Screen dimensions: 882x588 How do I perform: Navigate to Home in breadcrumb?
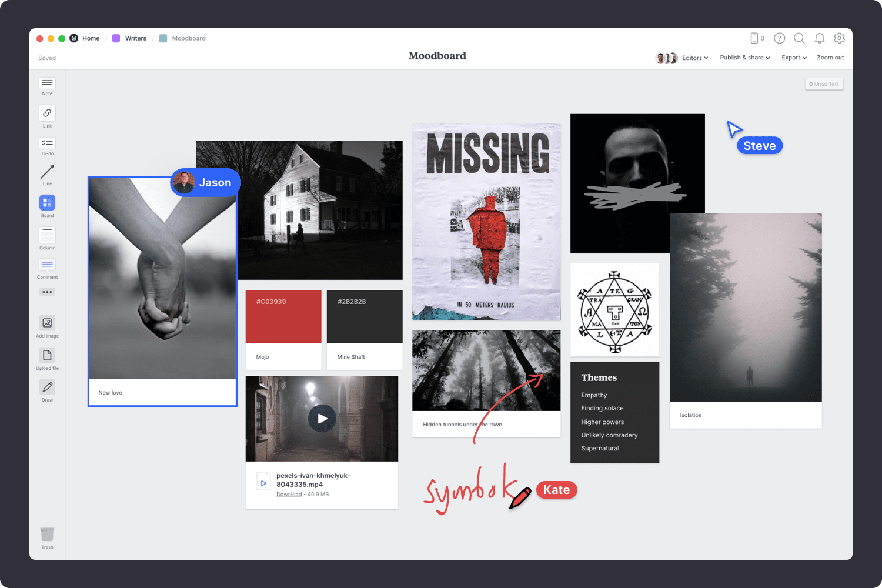point(91,38)
